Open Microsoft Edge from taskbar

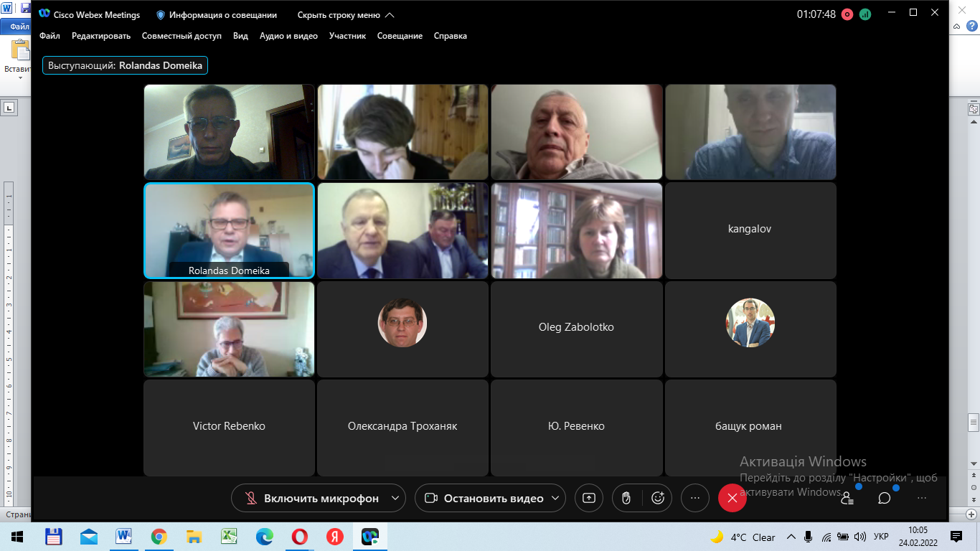tap(264, 537)
